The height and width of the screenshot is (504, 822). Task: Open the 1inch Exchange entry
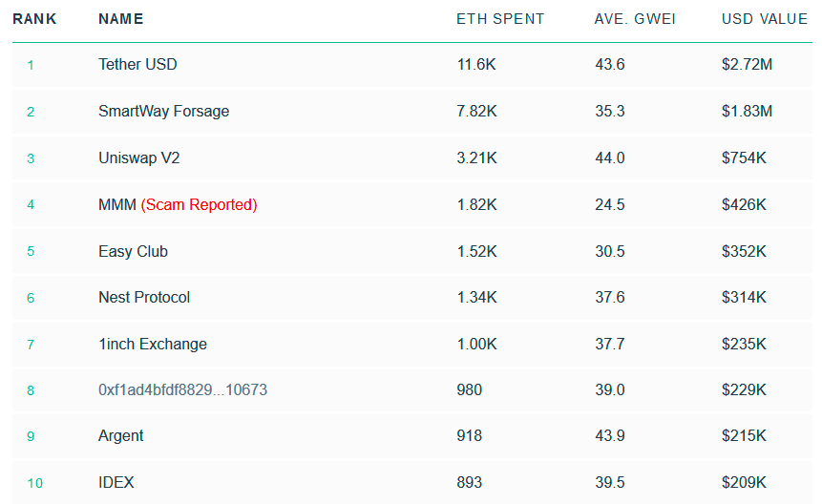[153, 344]
